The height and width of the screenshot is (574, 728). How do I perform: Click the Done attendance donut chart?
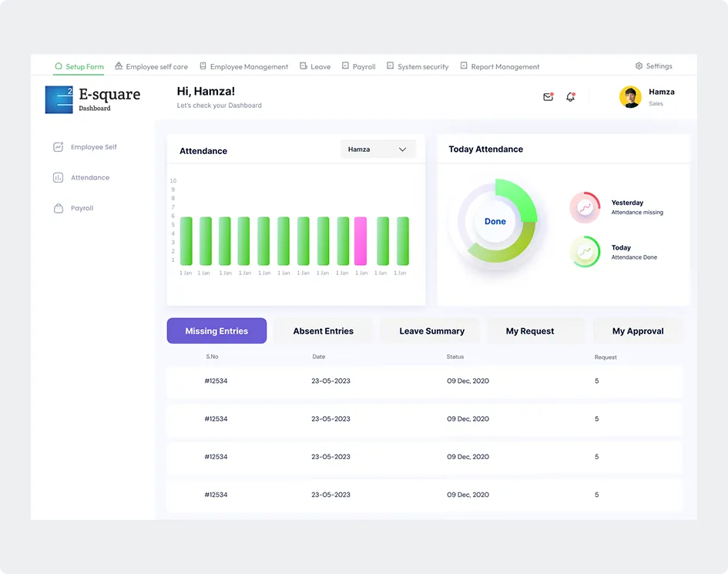(x=495, y=221)
